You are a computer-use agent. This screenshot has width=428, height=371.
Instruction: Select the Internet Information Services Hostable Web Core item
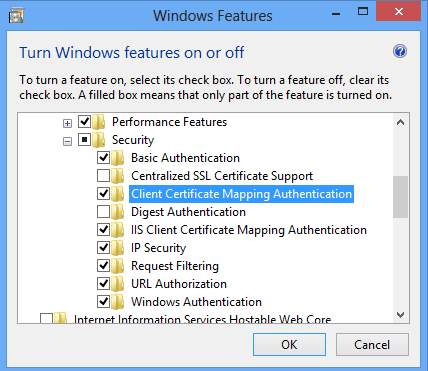coord(202,319)
